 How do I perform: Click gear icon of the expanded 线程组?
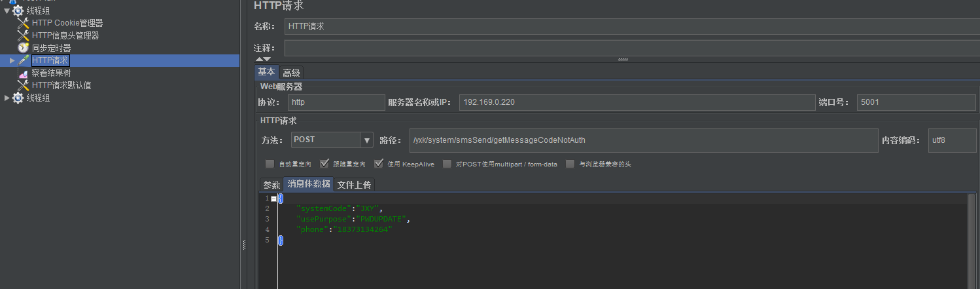pos(18,10)
